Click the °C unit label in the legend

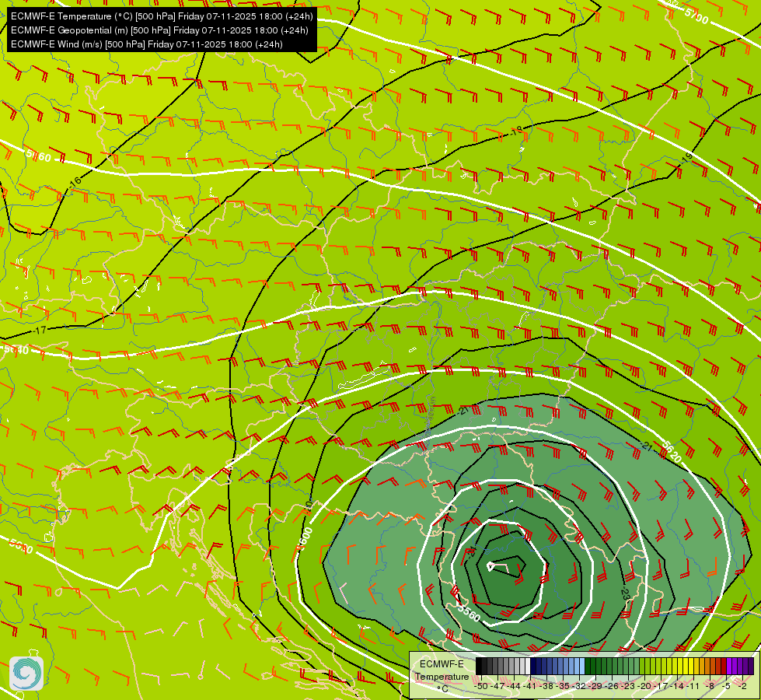(442, 689)
